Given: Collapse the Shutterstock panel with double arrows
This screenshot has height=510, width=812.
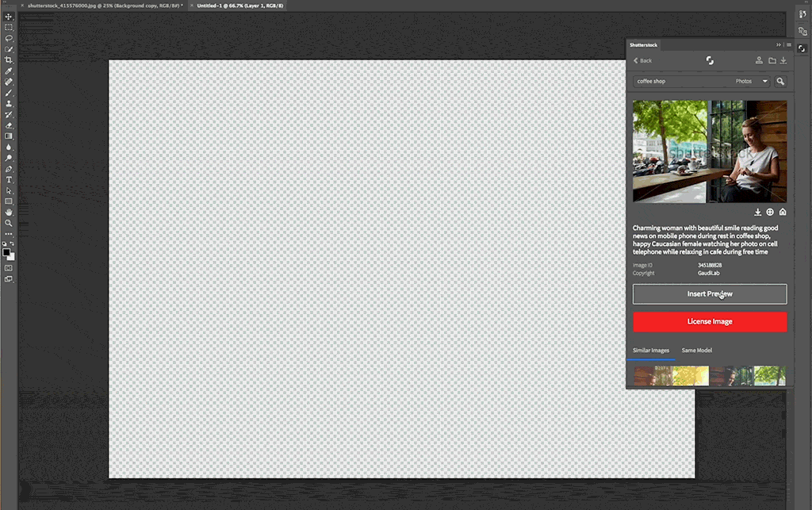Looking at the screenshot, I should click(x=779, y=44).
